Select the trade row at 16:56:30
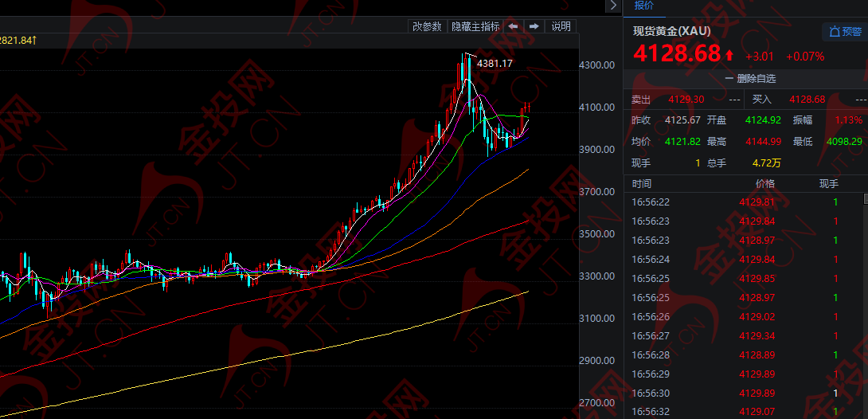 [744, 393]
